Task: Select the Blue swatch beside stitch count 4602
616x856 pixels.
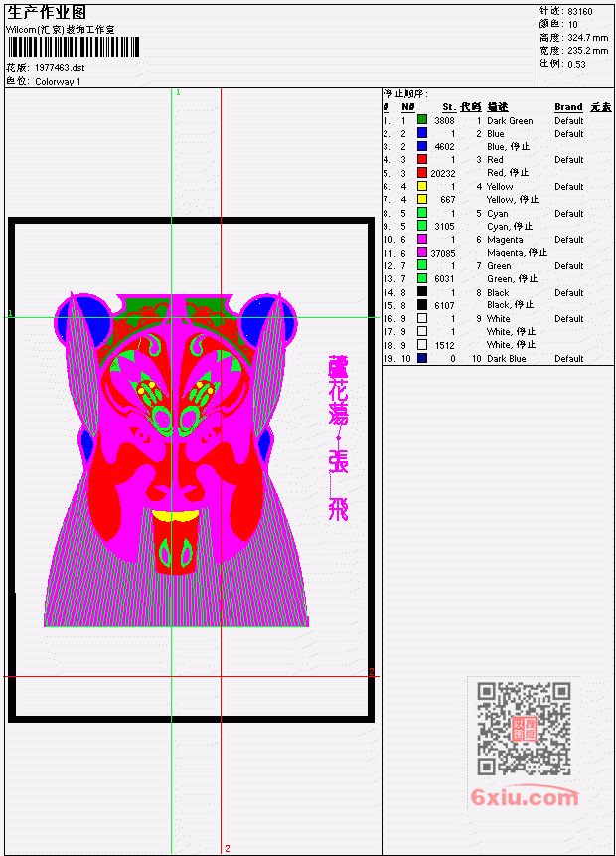Action: tap(421, 146)
